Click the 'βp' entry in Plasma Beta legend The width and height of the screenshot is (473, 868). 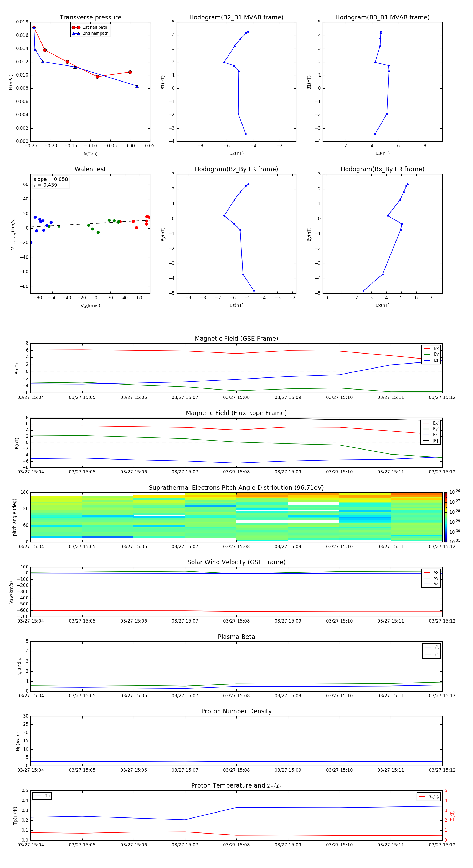431,647
